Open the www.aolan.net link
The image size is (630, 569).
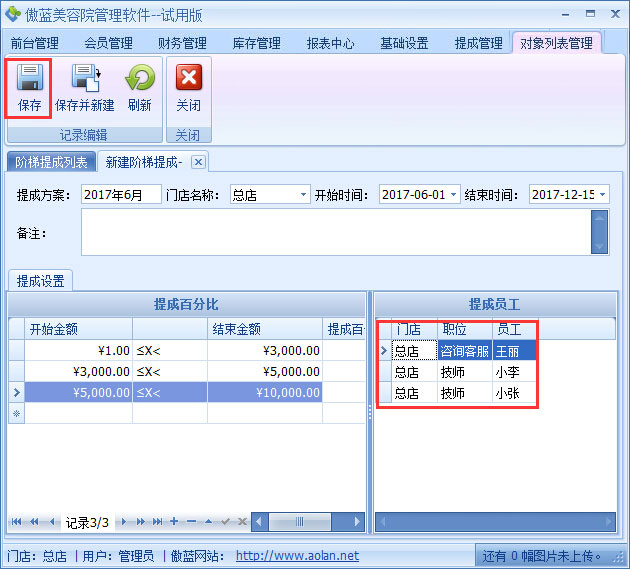pos(297,556)
